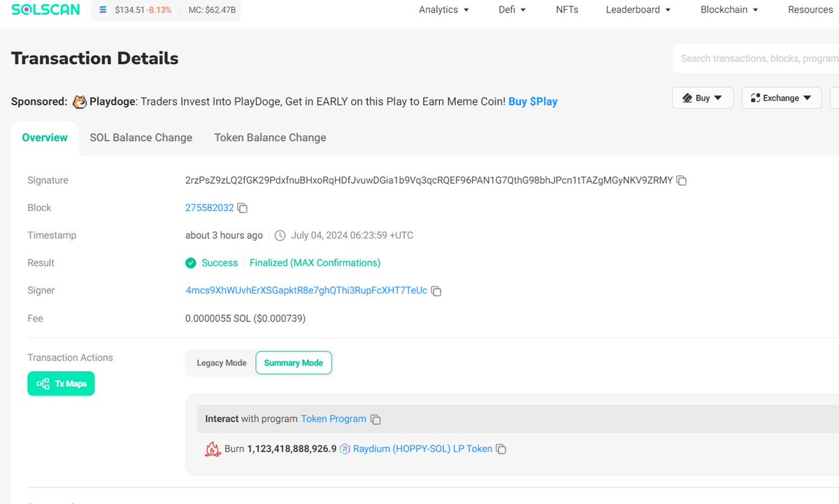The image size is (839, 504).
Task: Click the transaction signature hash text
Action: pyautogui.click(x=429, y=180)
